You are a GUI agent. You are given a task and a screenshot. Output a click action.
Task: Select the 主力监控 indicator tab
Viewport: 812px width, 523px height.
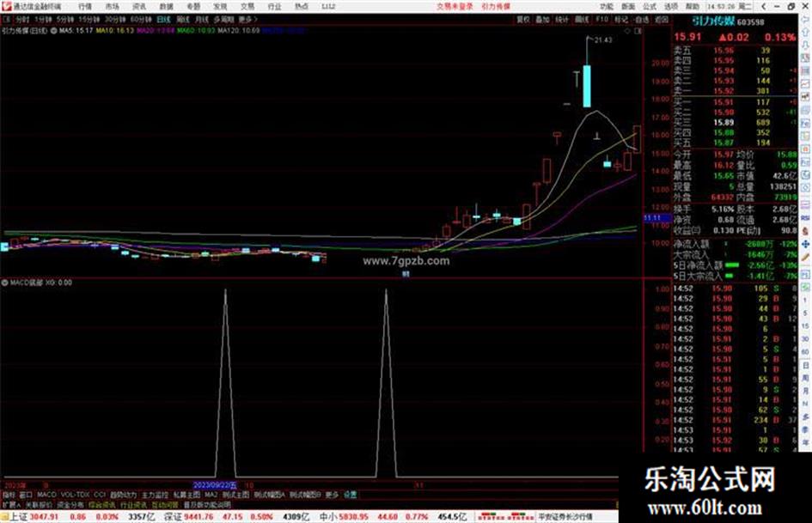tap(155, 495)
